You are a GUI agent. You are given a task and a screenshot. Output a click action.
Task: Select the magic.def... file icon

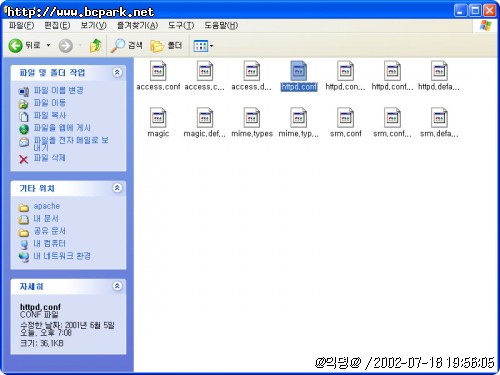pos(205,117)
